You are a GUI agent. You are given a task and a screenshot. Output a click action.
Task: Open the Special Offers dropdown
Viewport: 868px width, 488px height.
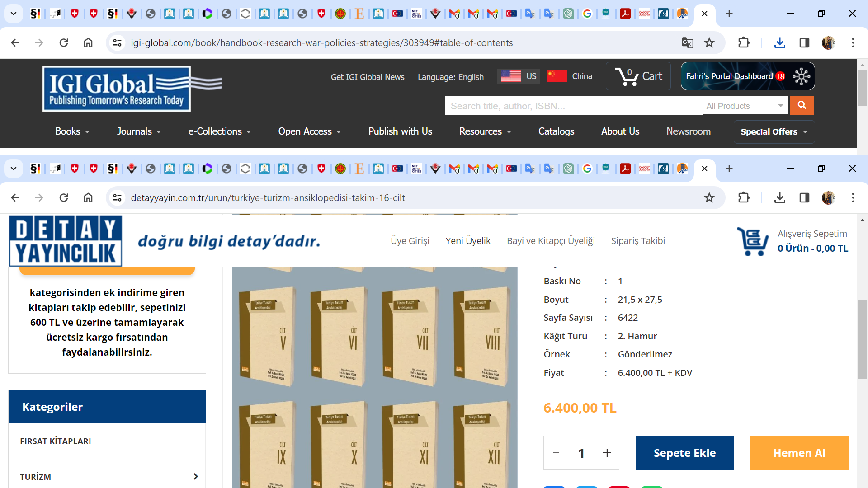point(774,132)
